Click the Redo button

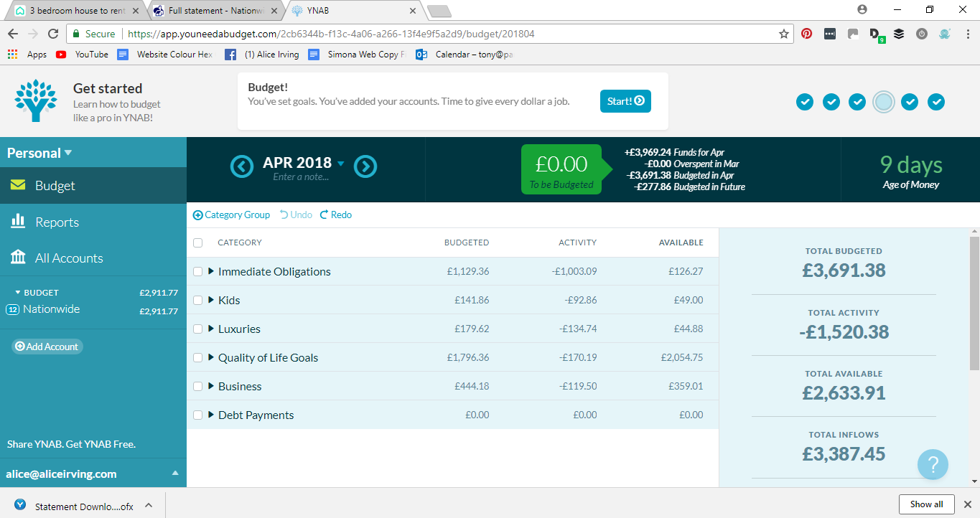tap(336, 215)
